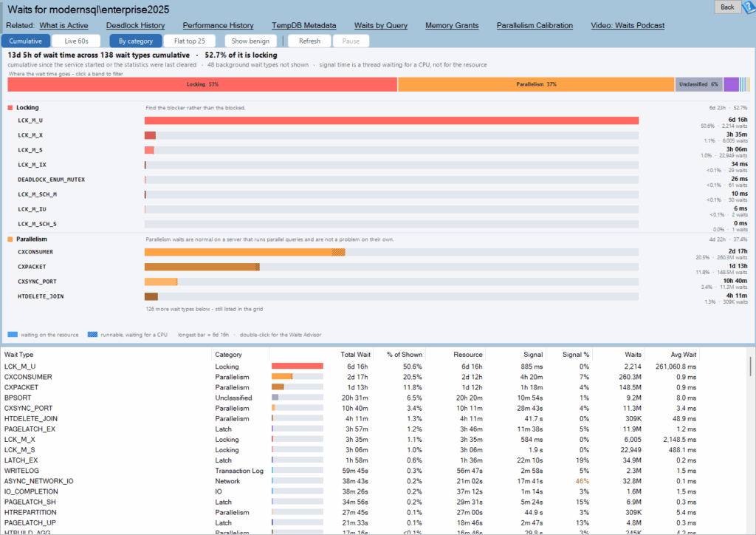Sort by the Category column header
The image size is (756, 535).
(x=240, y=355)
